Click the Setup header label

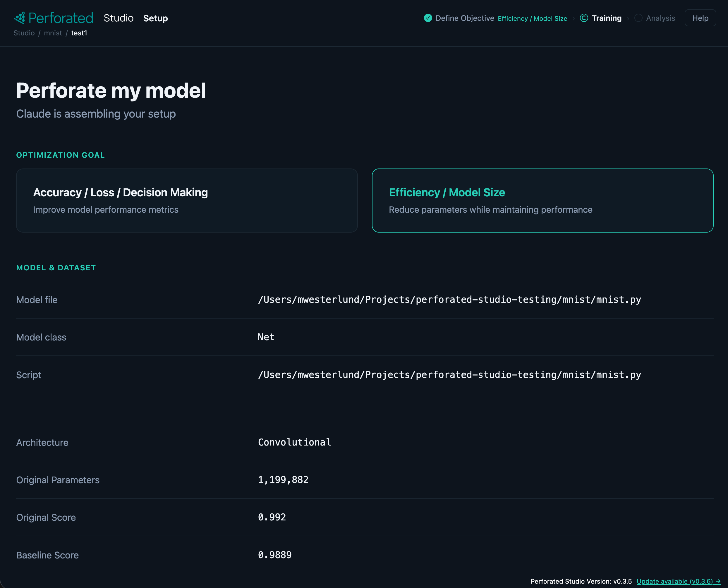click(x=155, y=18)
